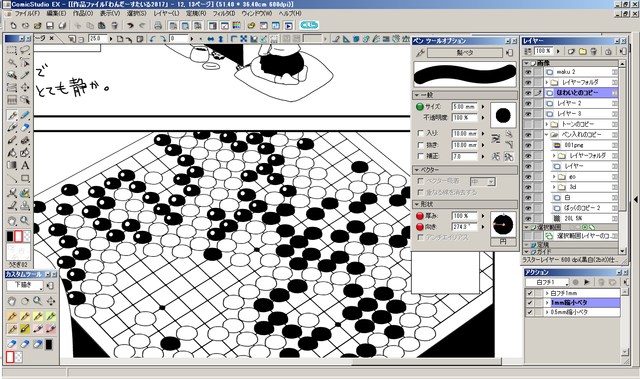This screenshot has height=379, width=640.
Task: Open the ファイル(F) menu
Action: [x=27, y=13]
